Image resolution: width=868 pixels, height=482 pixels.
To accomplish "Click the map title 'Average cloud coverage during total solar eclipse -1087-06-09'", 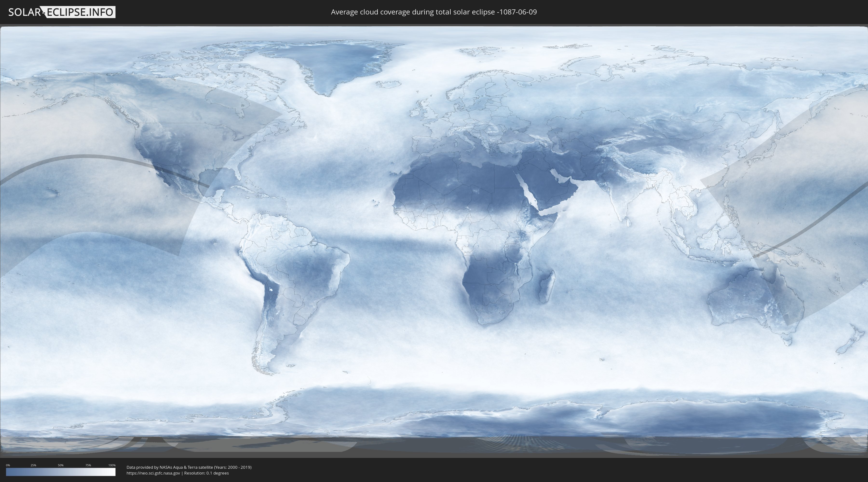I will tap(434, 12).
